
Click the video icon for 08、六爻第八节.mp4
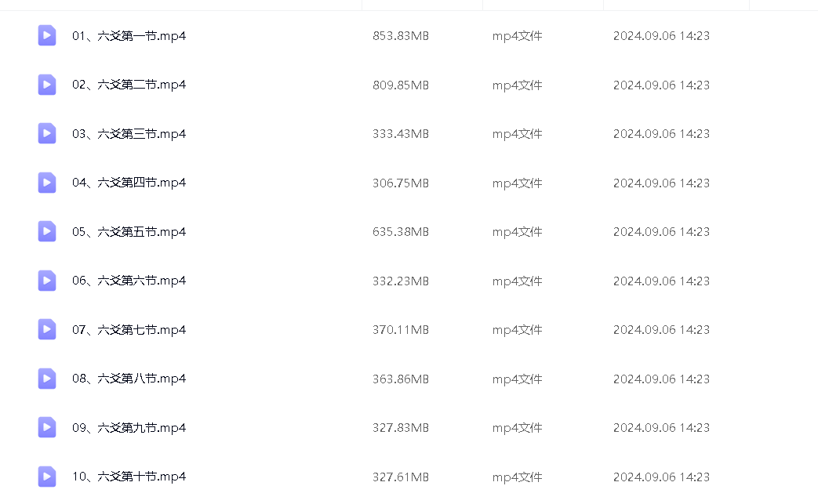[47, 379]
